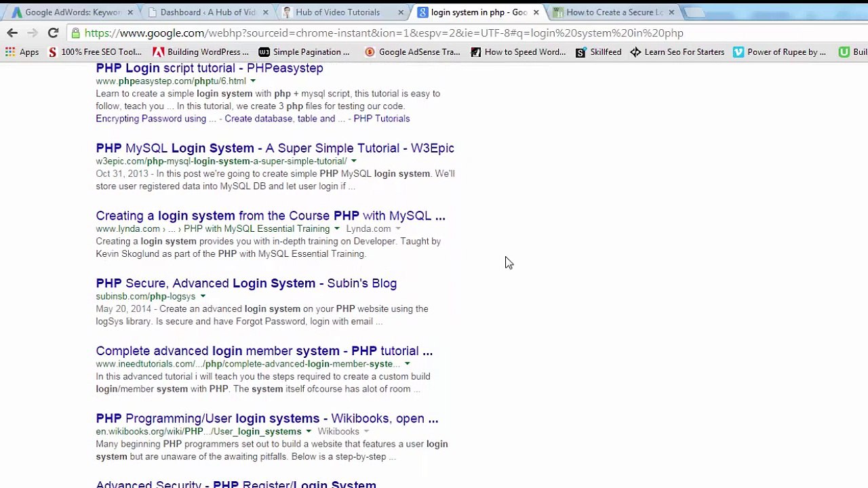This screenshot has height=488, width=868.
Task: Open a new tab with the new-tab button
Action: (x=694, y=12)
